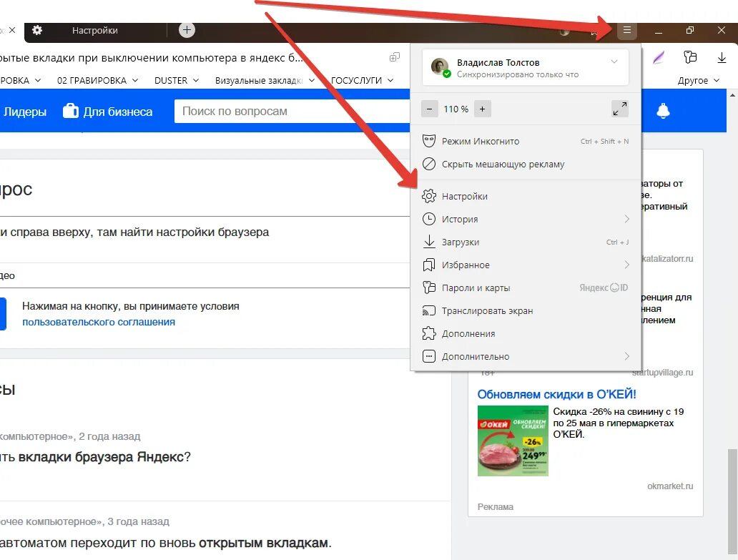
Task: Click the ellipsis icon next to Дополнительно
Action: click(x=428, y=356)
